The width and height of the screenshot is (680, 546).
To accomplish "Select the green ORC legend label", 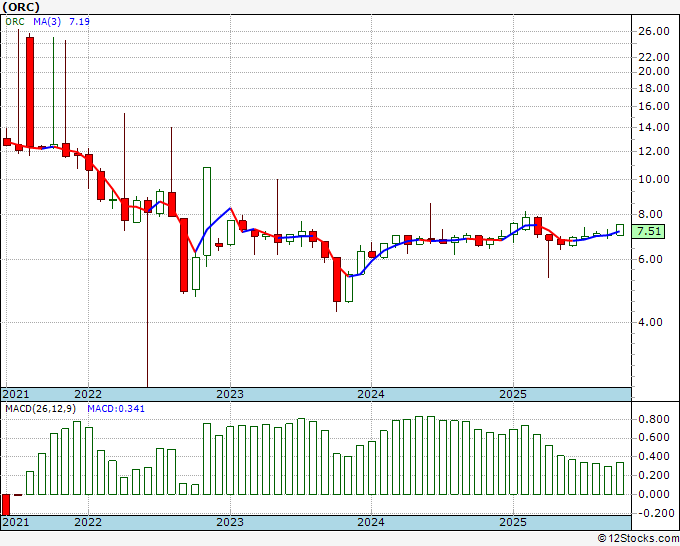I will [15, 21].
